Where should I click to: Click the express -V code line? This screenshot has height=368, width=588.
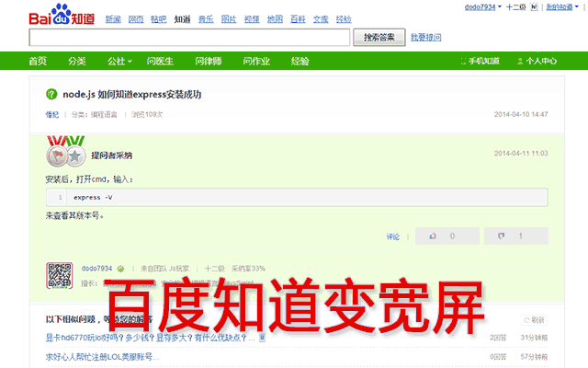point(297,197)
